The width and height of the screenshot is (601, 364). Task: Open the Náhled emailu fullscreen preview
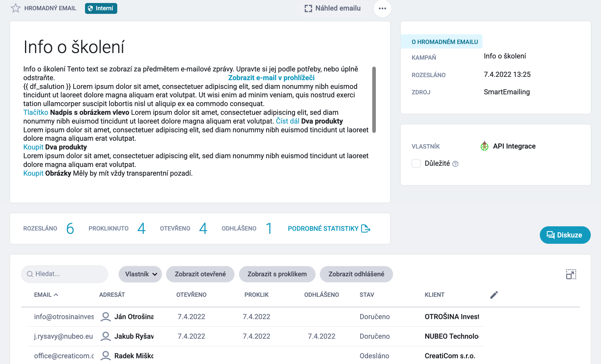[x=332, y=8]
